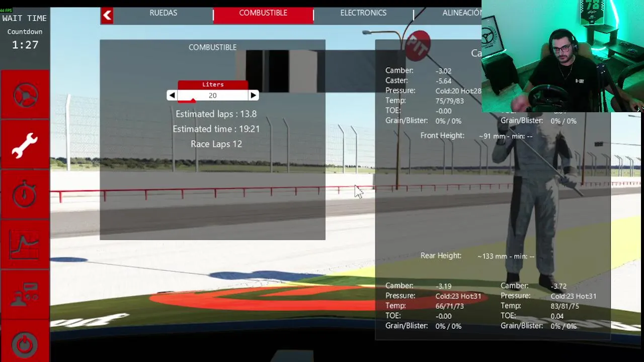Click the WAIT TIME label
This screenshot has width=644, height=362.
(25, 18)
